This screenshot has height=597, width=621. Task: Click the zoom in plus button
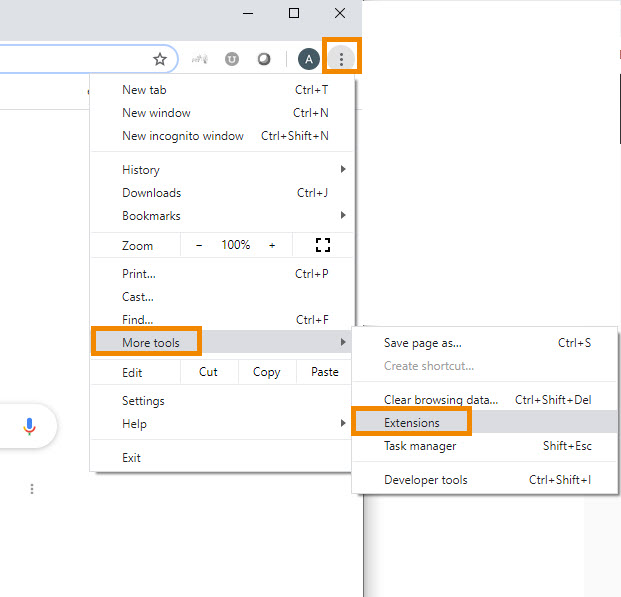pos(272,245)
